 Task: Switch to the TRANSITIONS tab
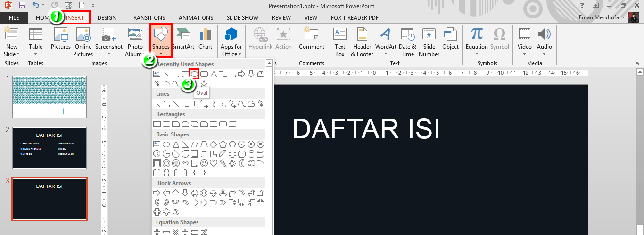(x=148, y=18)
